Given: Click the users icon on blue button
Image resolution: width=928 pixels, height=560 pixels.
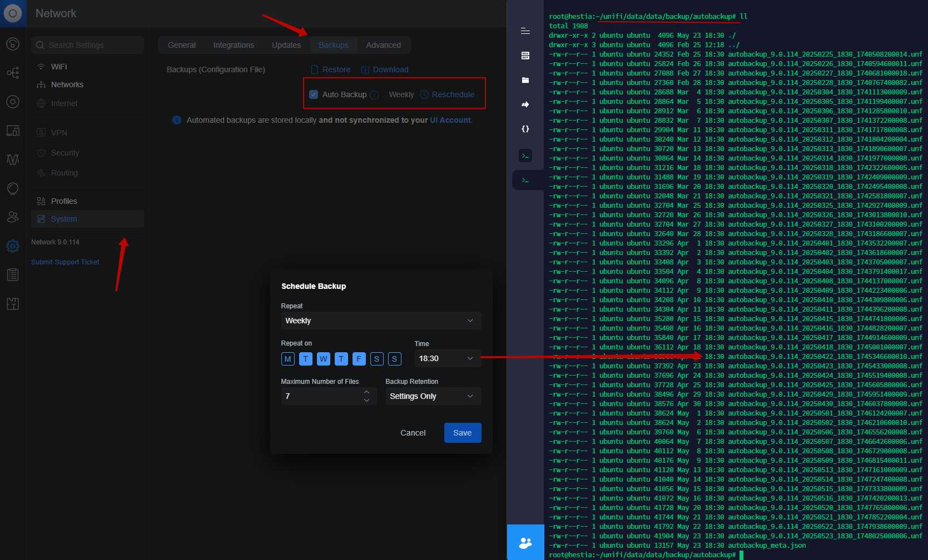Looking at the screenshot, I should (525, 543).
